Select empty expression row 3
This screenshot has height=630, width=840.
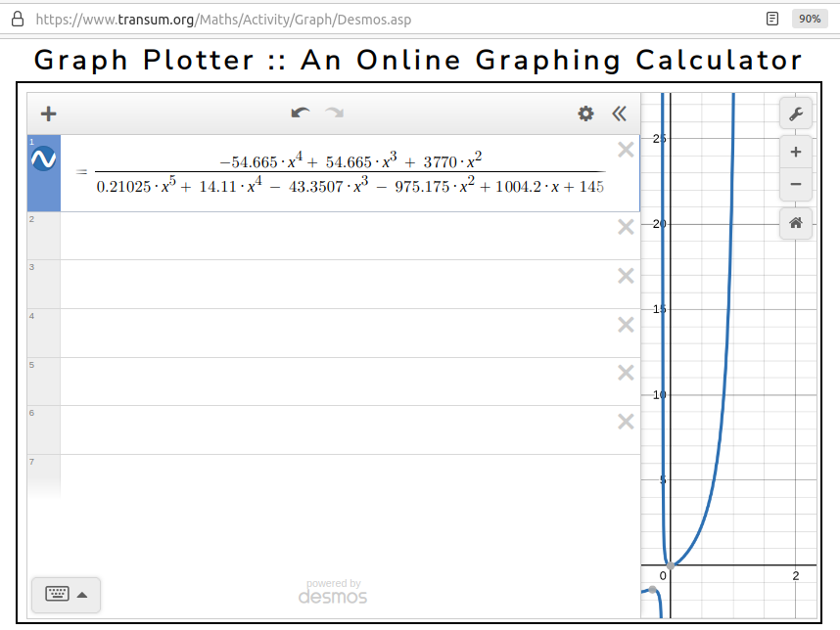(x=350, y=285)
